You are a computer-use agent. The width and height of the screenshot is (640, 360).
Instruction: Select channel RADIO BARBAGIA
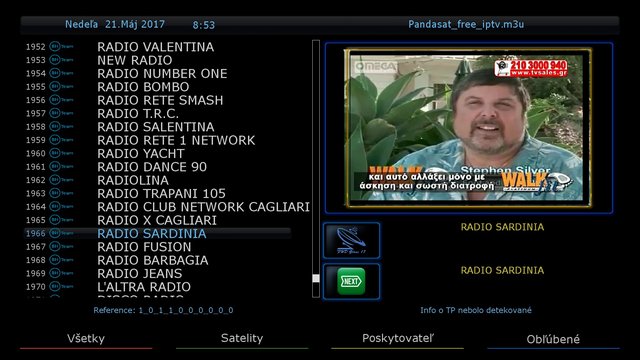153,260
